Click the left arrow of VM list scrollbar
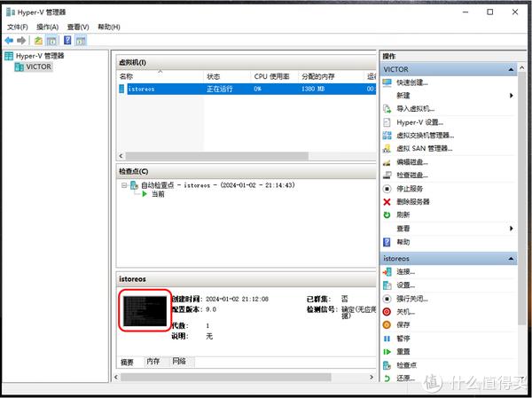532x398 pixels. [x=121, y=156]
